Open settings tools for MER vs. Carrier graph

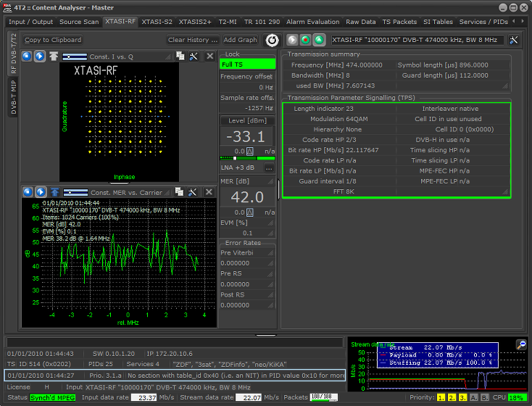pyautogui.click(x=192, y=192)
